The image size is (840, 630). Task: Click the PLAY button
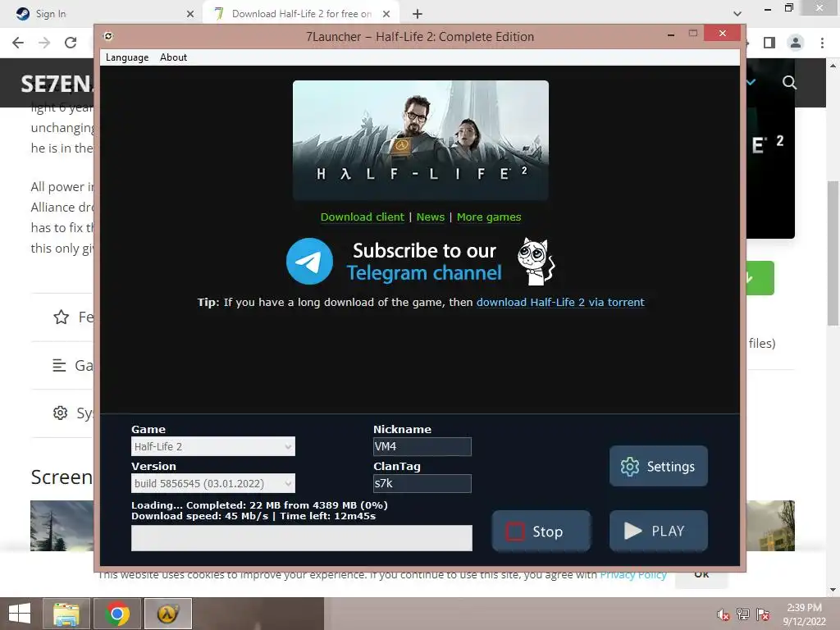(659, 531)
